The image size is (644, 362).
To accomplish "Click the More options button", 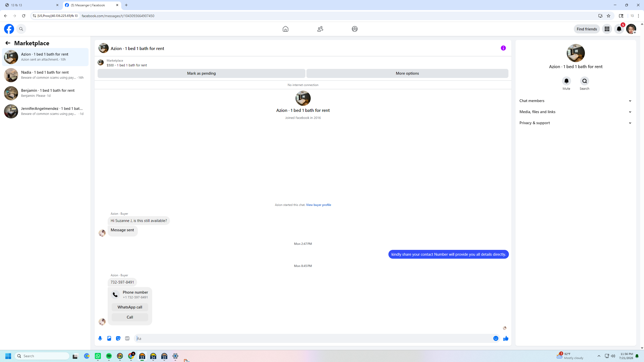I will tap(407, 73).
